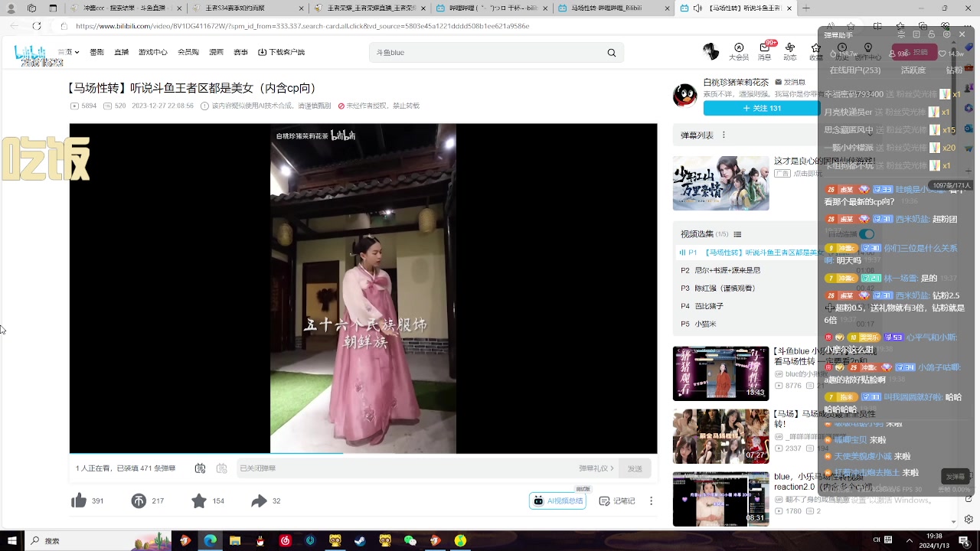Select 直播 in the top navigation menu
This screenshot has height=551, width=980.
[121, 52]
